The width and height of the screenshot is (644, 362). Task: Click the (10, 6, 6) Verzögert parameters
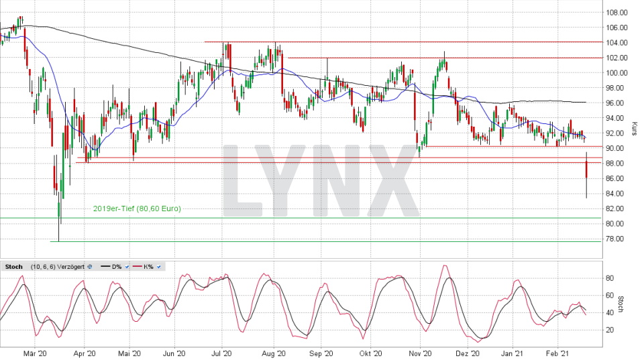pos(58,267)
